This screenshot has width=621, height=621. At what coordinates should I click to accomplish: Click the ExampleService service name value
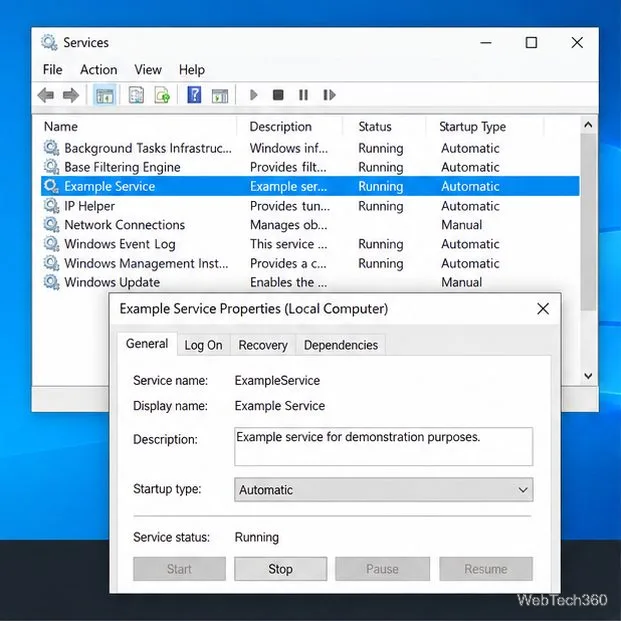point(277,381)
